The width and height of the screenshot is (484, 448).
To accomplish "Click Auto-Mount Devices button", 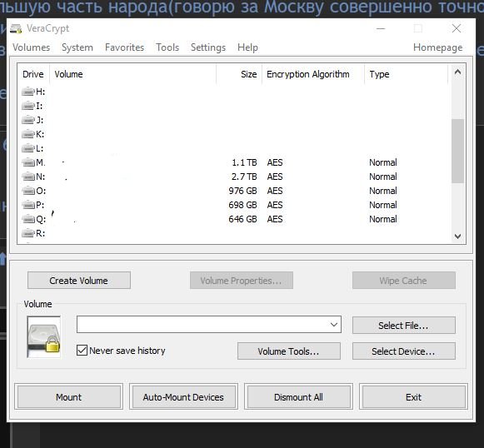I will (x=183, y=396).
